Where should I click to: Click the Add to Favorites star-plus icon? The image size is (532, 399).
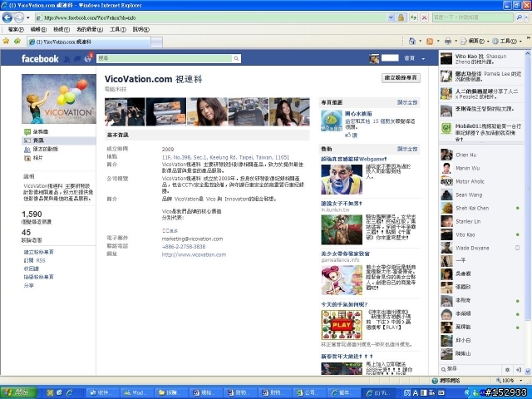pyautogui.click(x=17, y=41)
